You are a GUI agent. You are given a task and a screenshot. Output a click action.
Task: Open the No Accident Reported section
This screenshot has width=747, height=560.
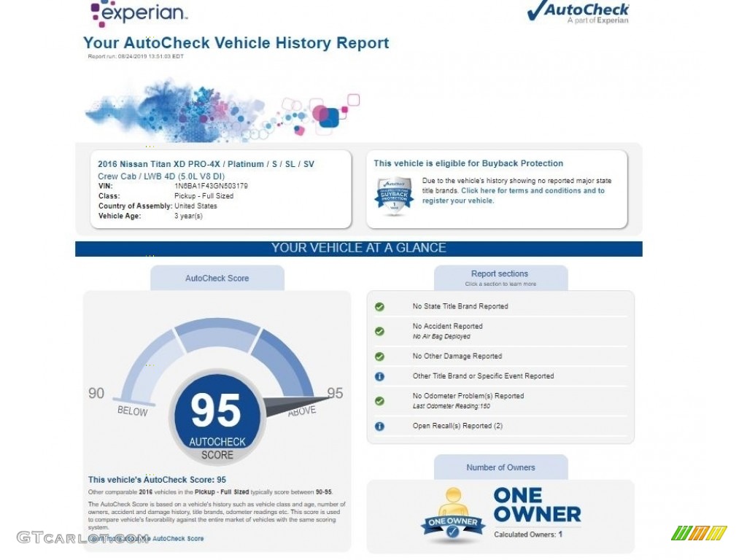coord(447,327)
